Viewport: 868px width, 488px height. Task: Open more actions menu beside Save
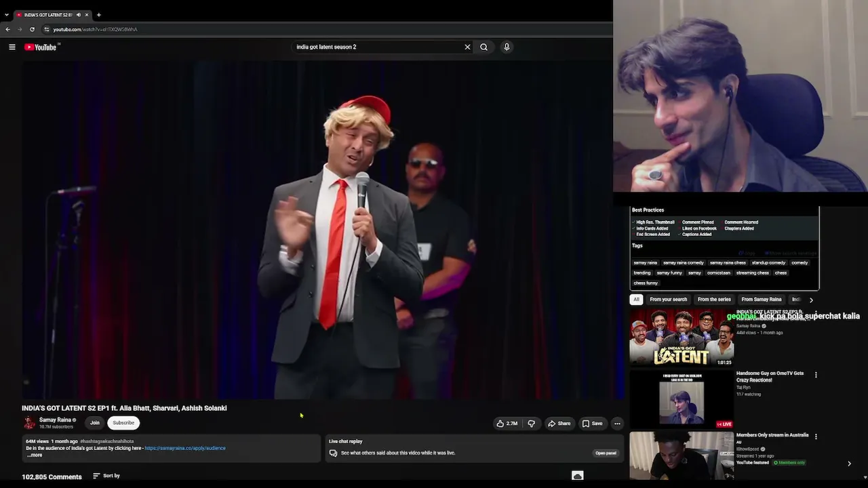pyautogui.click(x=617, y=424)
